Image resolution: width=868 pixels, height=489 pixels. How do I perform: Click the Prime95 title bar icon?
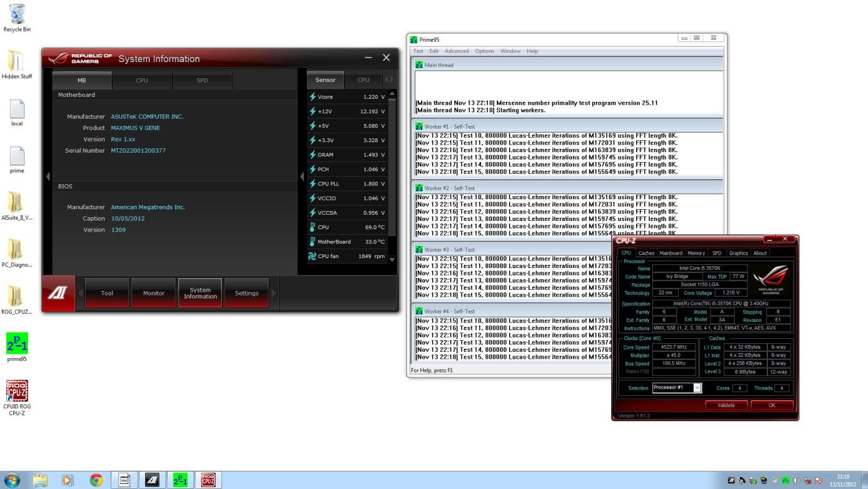coord(414,39)
